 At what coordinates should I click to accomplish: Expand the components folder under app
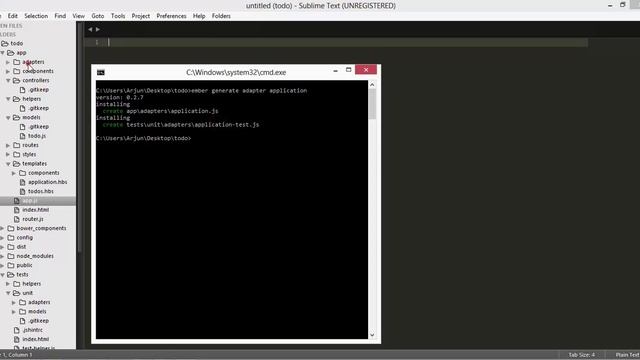pos(8,71)
